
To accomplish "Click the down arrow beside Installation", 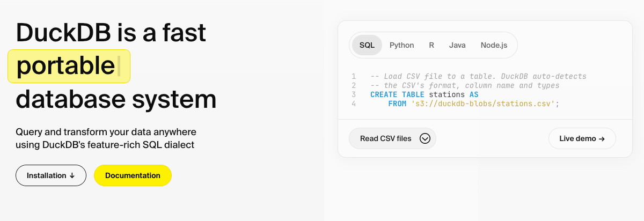I will click(72, 175).
